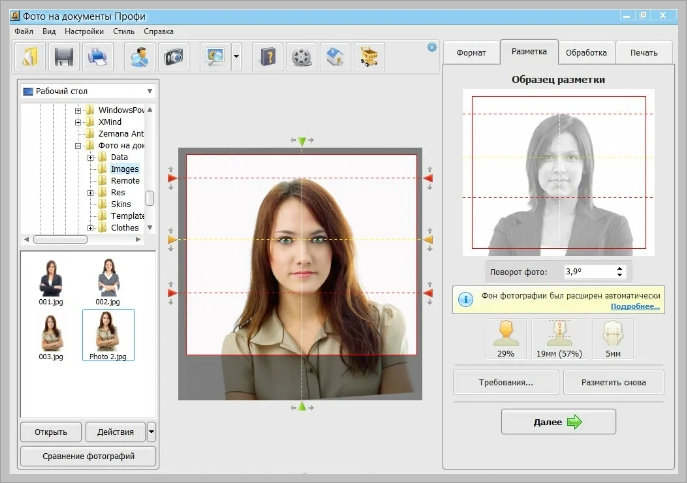Viewport: 687px width, 483px height.
Task: Increase photo rotation with up stepper arrow
Action: [x=620, y=268]
